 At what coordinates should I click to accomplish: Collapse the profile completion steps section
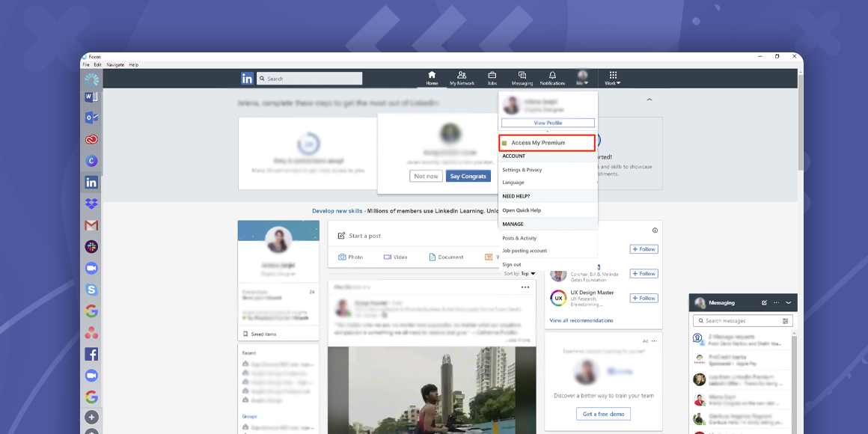650,100
